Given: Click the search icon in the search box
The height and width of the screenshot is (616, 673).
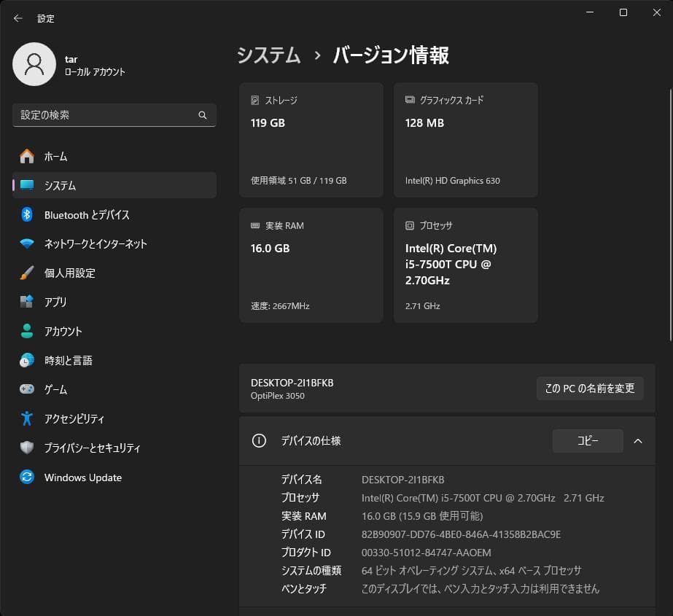Looking at the screenshot, I should (203, 114).
